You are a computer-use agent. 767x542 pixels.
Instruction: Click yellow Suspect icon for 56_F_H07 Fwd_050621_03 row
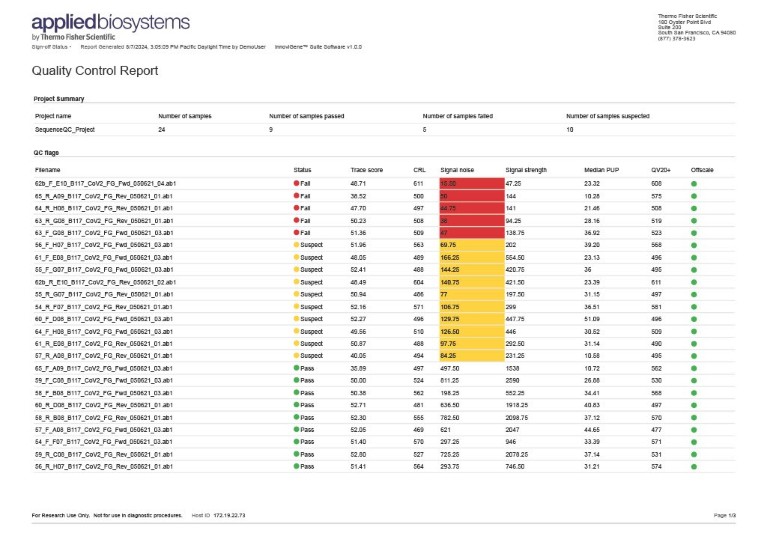[x=296, y=245]
